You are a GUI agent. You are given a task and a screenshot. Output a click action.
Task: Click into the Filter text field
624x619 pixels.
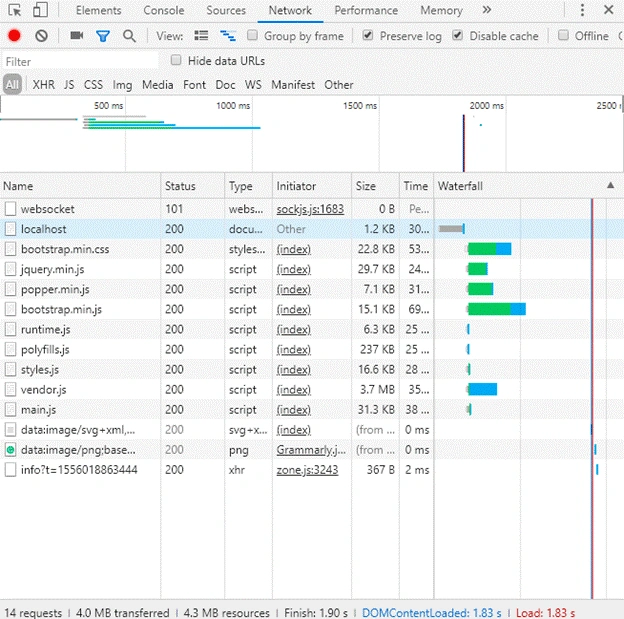tap(80, 61)
